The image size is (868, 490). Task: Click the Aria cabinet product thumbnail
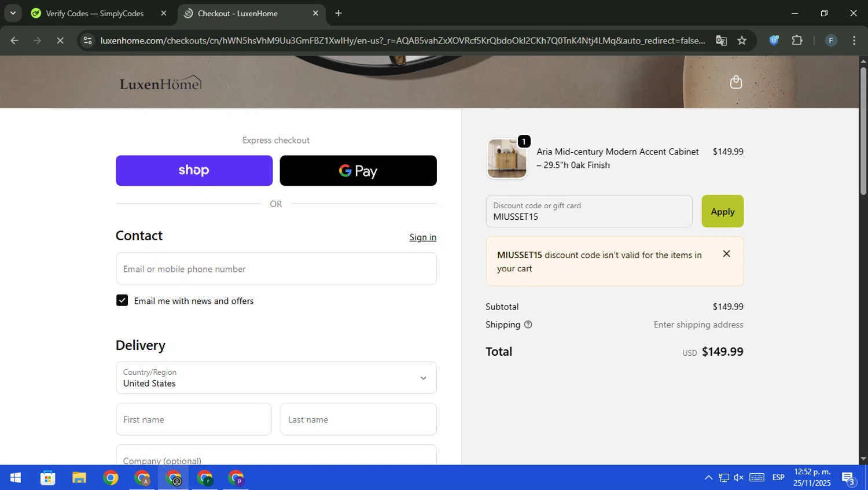point(507,158)
